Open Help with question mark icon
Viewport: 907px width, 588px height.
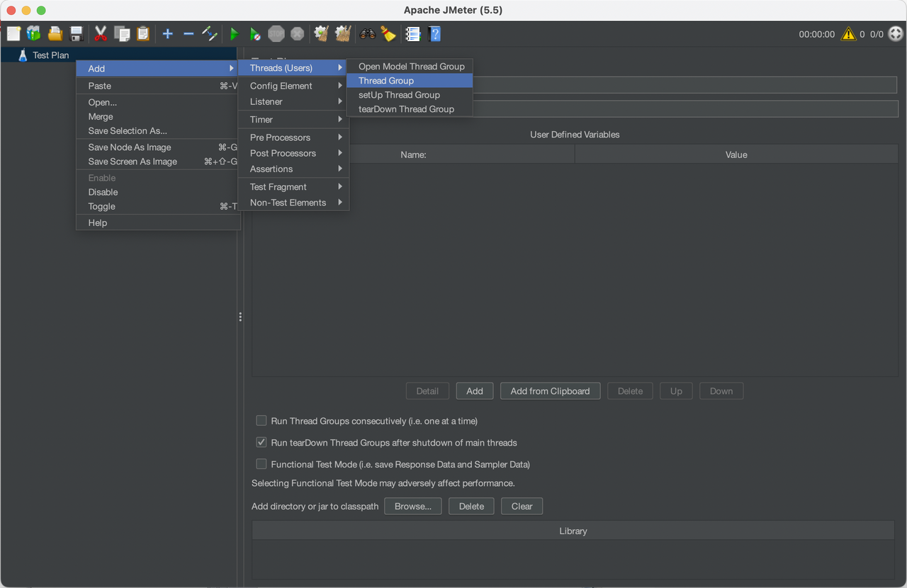[x=434, y=33]
